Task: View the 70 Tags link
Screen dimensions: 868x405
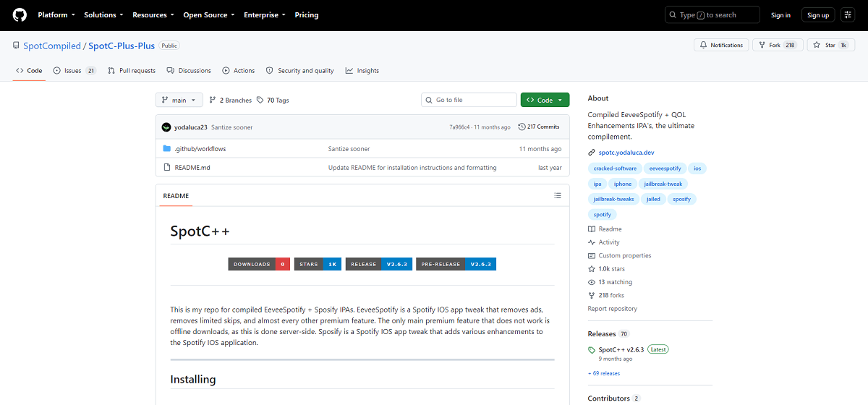Action: tap(273, 100)
